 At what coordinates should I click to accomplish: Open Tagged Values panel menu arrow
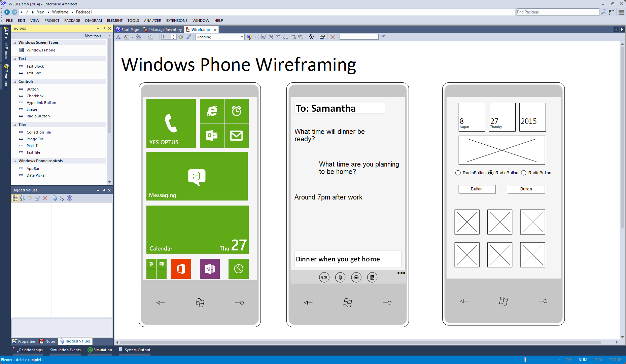[98, 190]
